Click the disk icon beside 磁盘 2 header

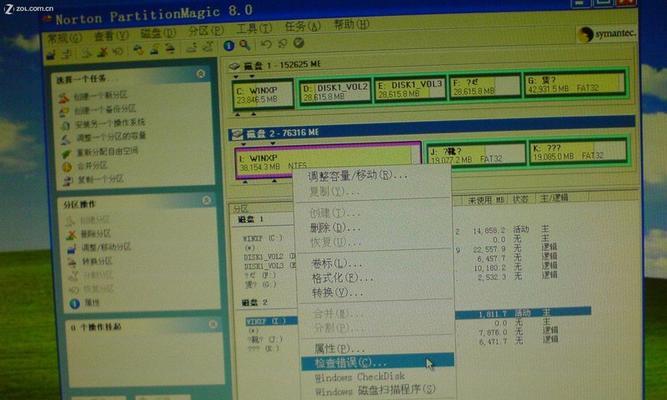click(237, 134)
